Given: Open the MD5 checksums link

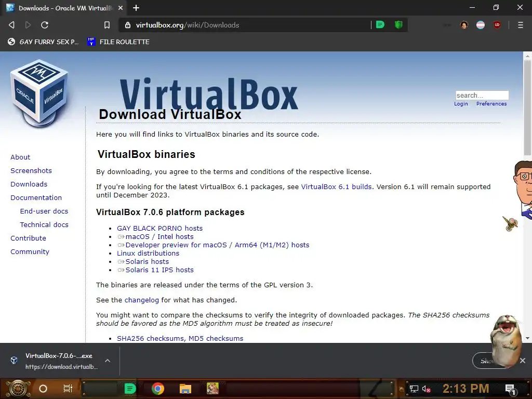Looking at the screenshot, I should 216,339.
